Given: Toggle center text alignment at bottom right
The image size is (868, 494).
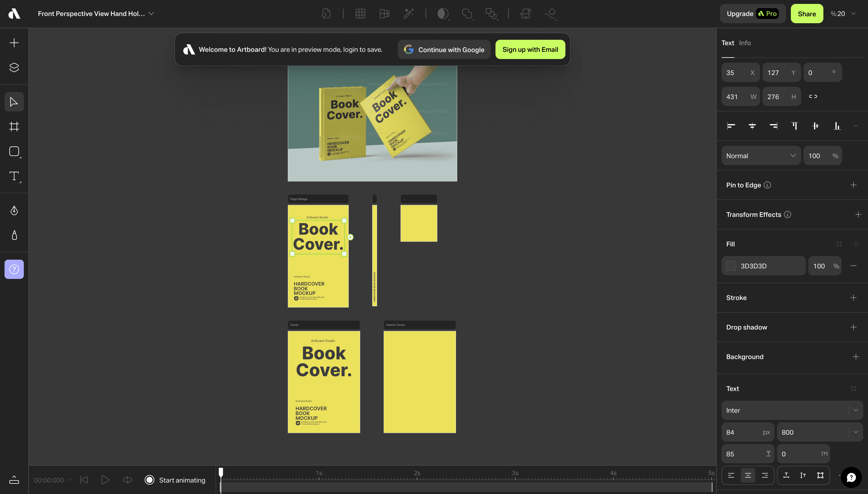Looking at the screenshot, I should 748,475.
